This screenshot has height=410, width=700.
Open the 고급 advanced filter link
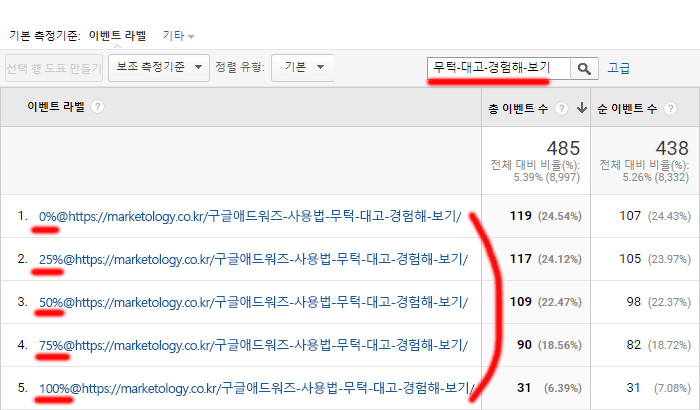[618, 68]
